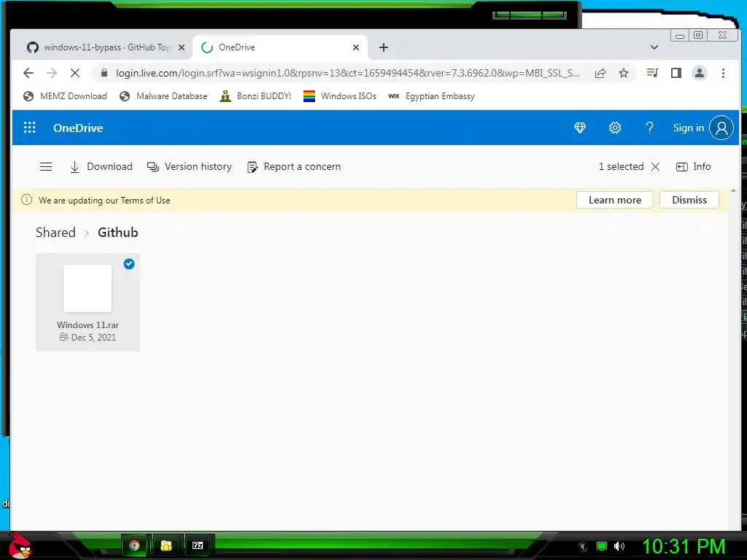Click the OneDrive logo text in header
Screen dimensions: 747x560
pyautogui.click(x=78, y=128)
